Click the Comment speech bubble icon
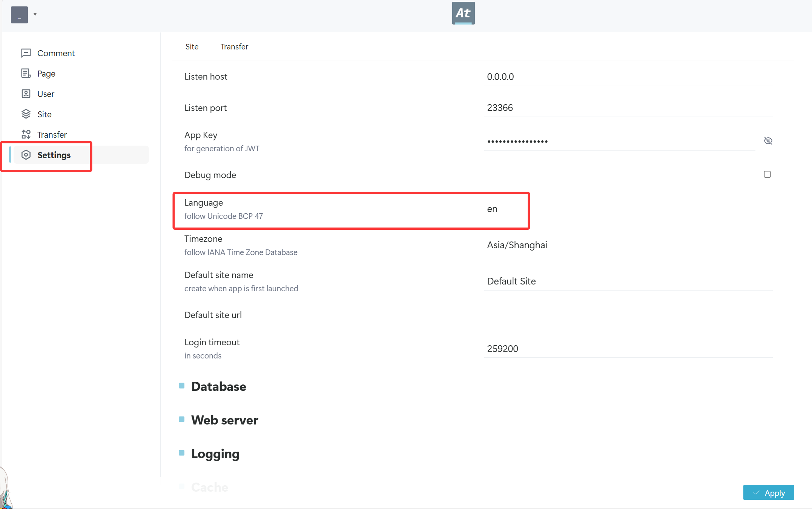The width and height of the screenshot is (812, 509). tap(26, 53)
